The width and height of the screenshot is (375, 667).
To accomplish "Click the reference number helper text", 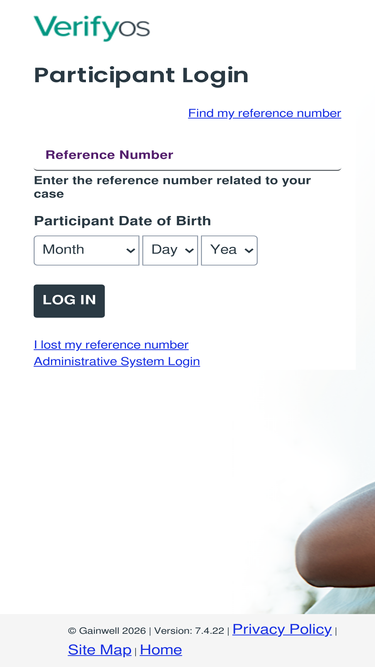I will click(172, 187).
